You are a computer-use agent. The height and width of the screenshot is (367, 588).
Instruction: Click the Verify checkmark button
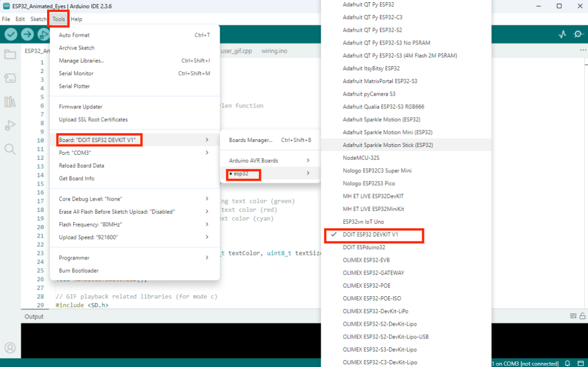tap(11, 34)
